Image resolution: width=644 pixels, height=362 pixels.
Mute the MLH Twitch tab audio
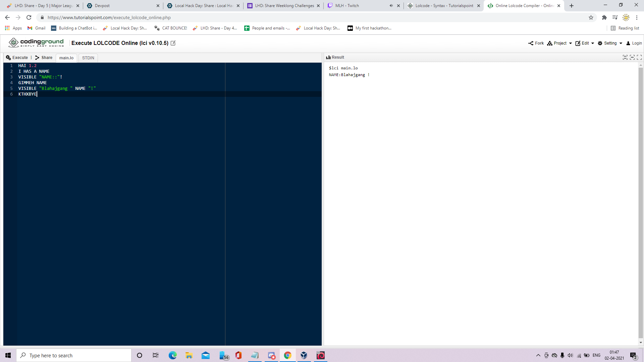391,6
